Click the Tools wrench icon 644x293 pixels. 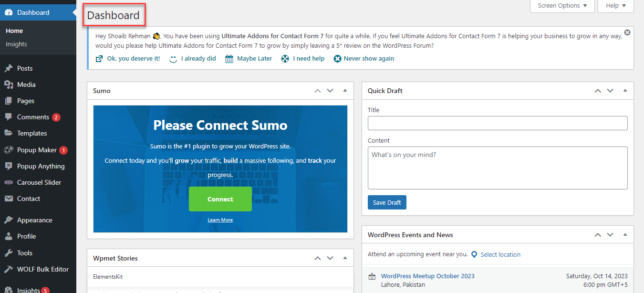click(9, 253)
